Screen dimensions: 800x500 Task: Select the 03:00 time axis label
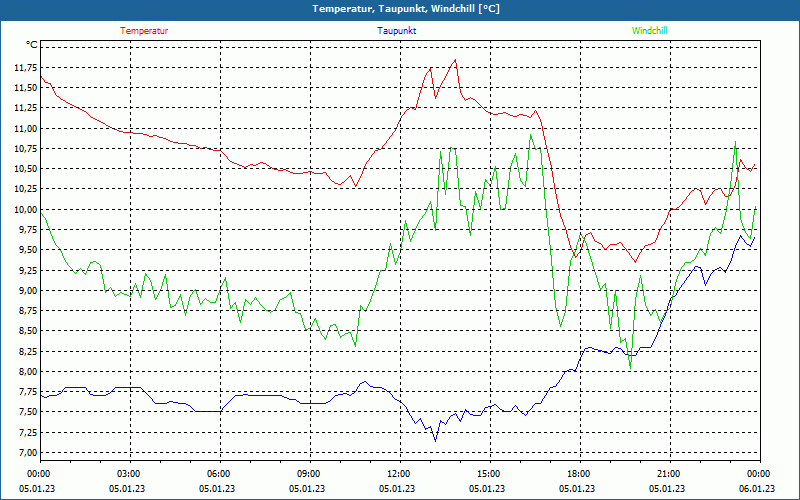pyautogui.click(x=127, y=481)
